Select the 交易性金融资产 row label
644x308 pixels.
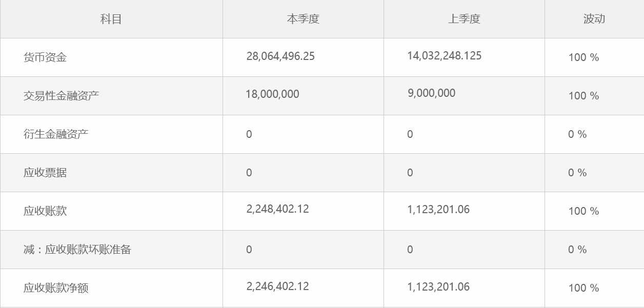click(61, 96)
